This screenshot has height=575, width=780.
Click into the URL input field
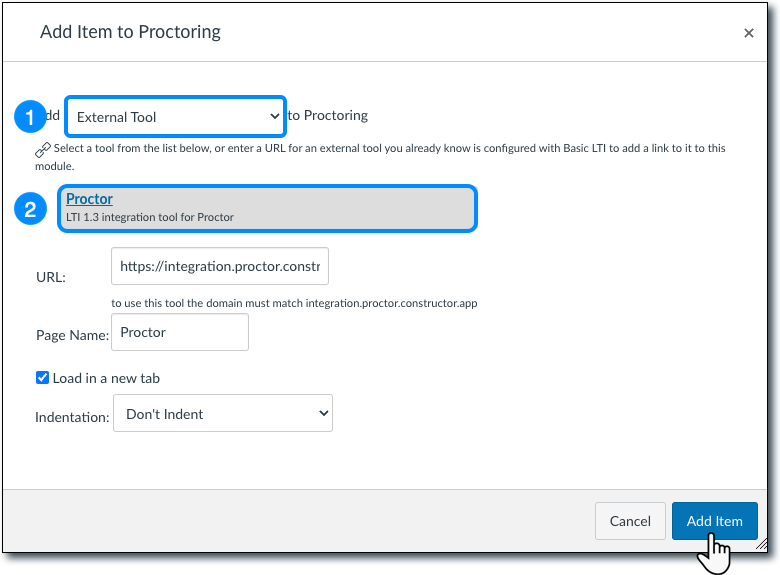coord(220,267)
